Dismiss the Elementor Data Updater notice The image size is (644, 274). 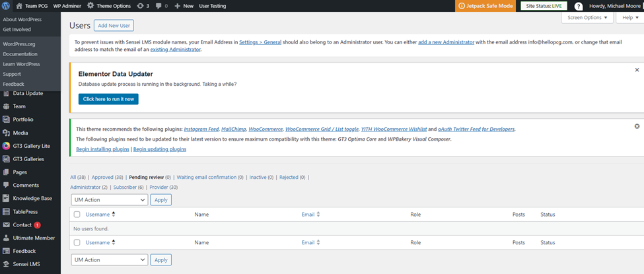(x=637, y=70)
